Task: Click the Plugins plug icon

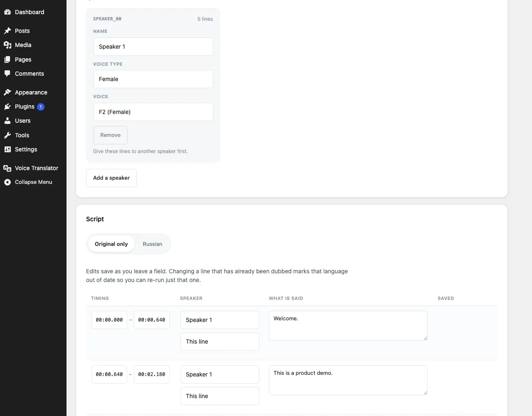Action: pos(7,106)
